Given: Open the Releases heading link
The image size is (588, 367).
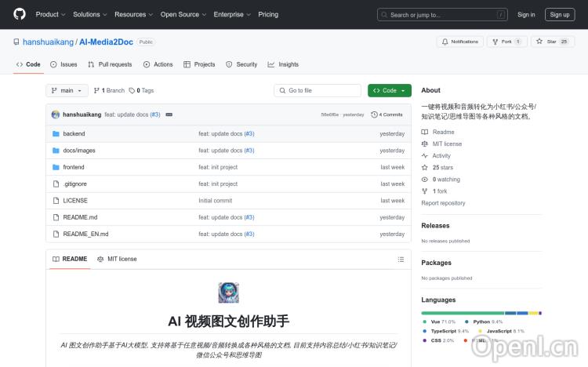Looking at the screenshot, I should coord(435,226).
